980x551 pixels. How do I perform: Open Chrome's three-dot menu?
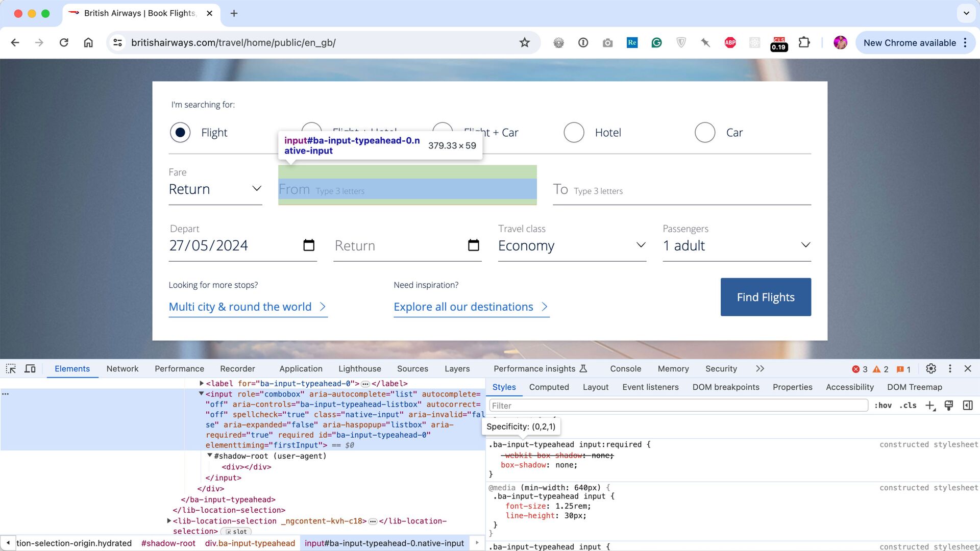tap(965, 43)
